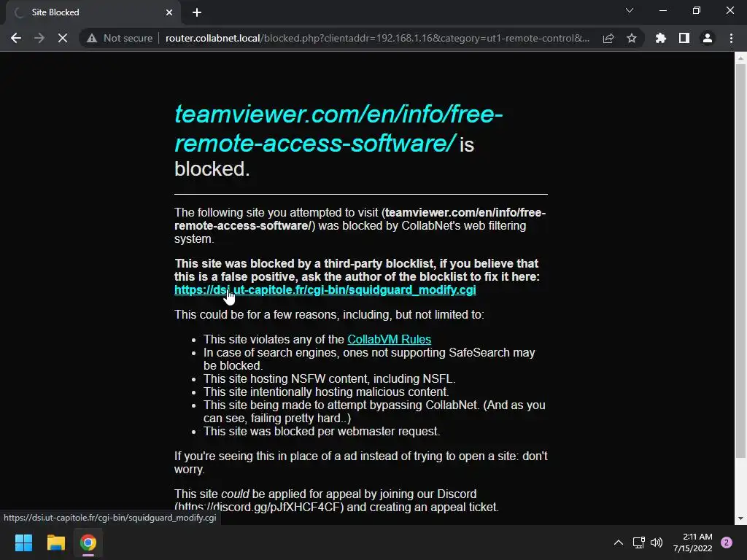Open the Chrome three-dot menu
747x560 pixels.
[x=731, y=38]
